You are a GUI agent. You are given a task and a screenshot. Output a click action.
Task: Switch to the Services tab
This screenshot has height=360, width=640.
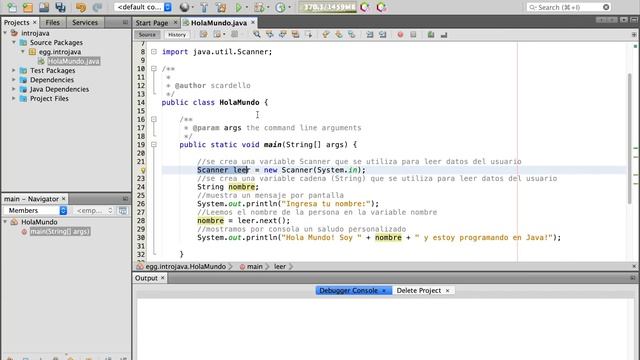[85, 22]
